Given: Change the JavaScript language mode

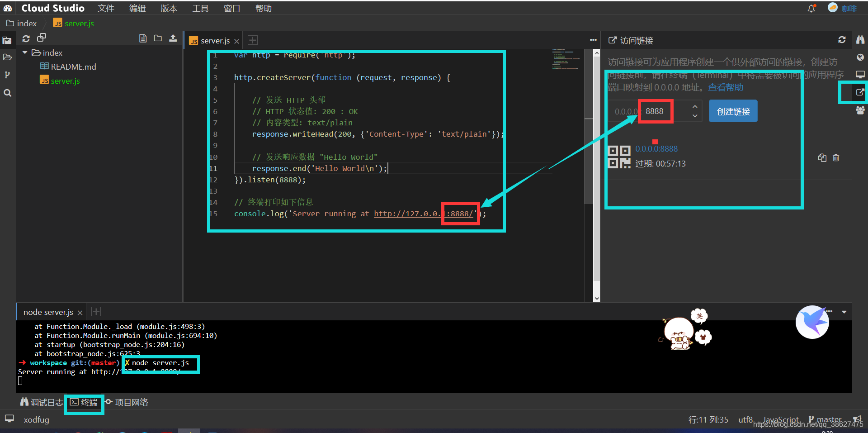Looking at the screenshot, I should click(x=781, y=420).
